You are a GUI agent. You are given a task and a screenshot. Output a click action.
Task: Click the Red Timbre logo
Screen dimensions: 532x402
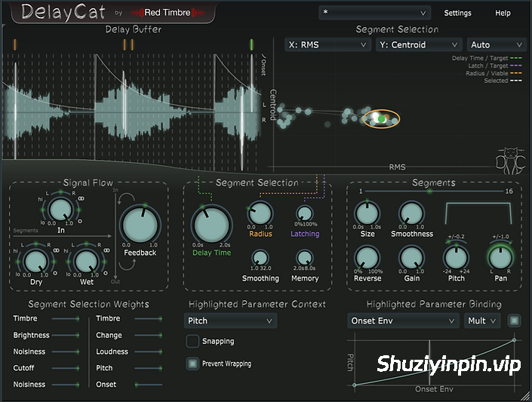tap(168, 13)
